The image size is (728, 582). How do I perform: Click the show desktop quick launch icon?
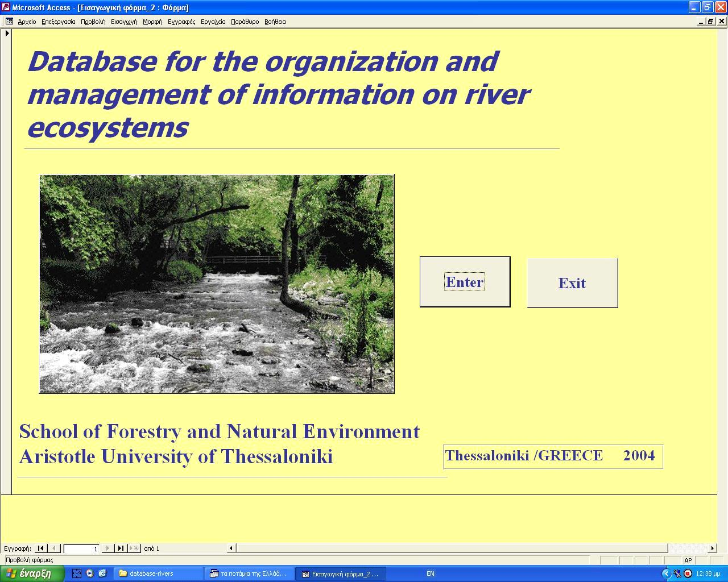click(77, 573)
